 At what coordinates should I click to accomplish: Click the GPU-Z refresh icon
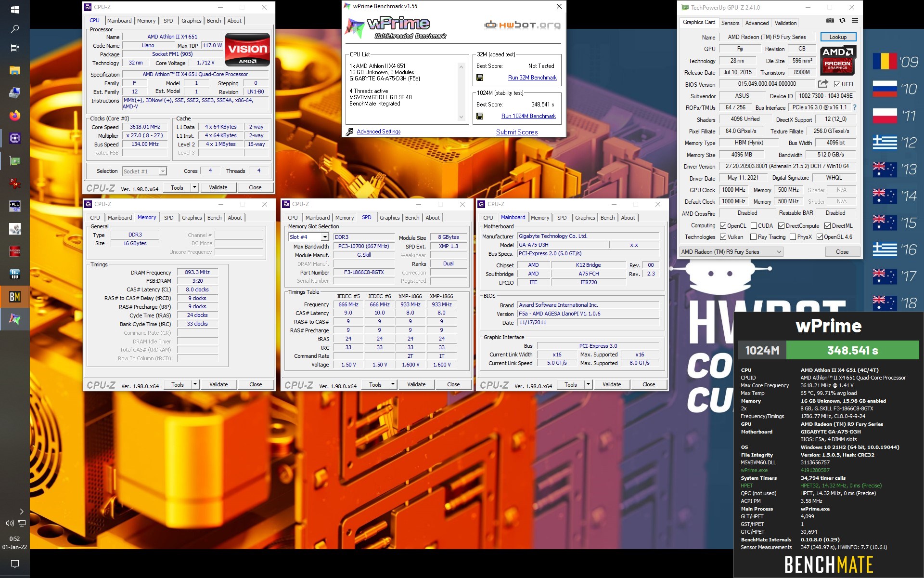[x=842, y=21]
